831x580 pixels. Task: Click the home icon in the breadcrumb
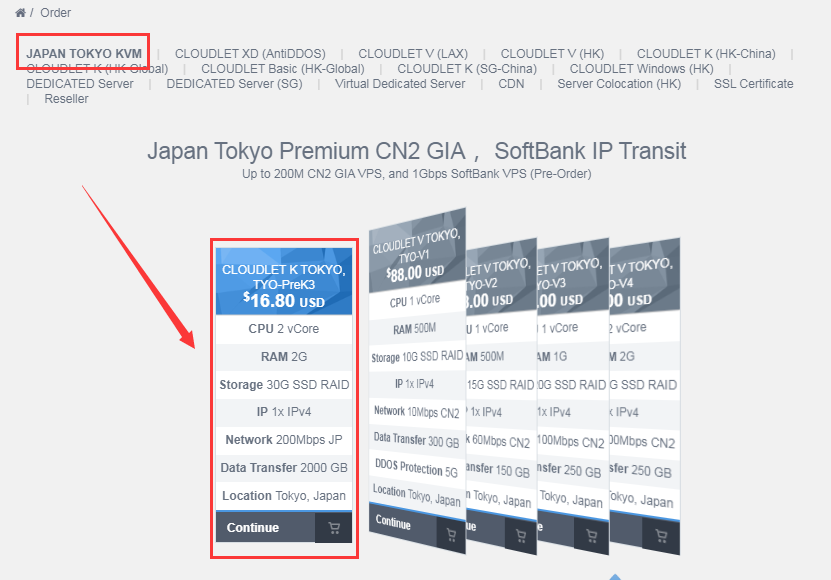[x=20, y=13]
